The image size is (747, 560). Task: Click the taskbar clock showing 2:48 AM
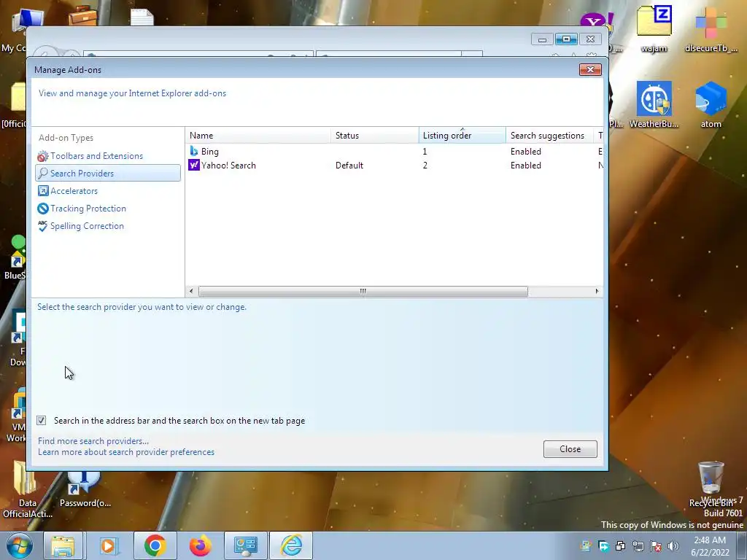click(x=710, y=546)
